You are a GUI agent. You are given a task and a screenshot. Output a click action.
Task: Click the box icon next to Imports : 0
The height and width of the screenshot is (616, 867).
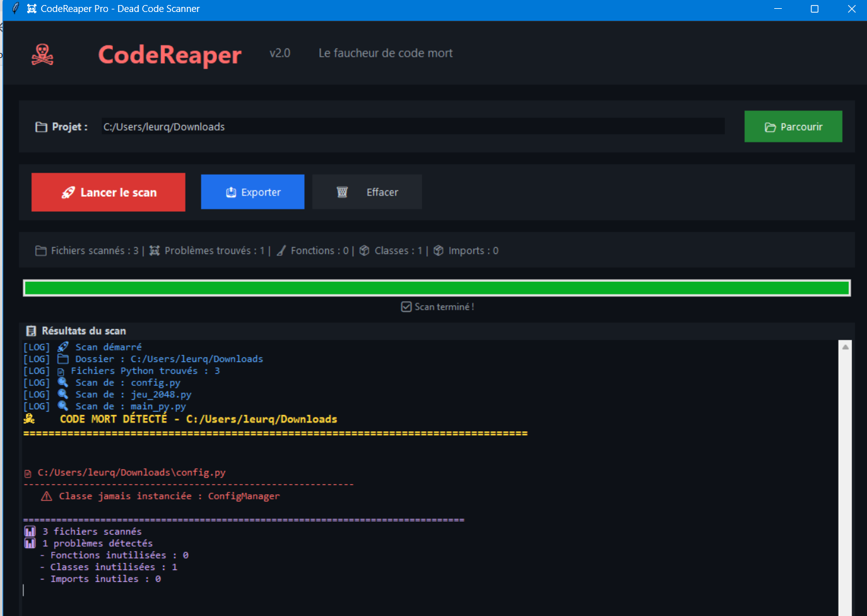coord(439,251)
